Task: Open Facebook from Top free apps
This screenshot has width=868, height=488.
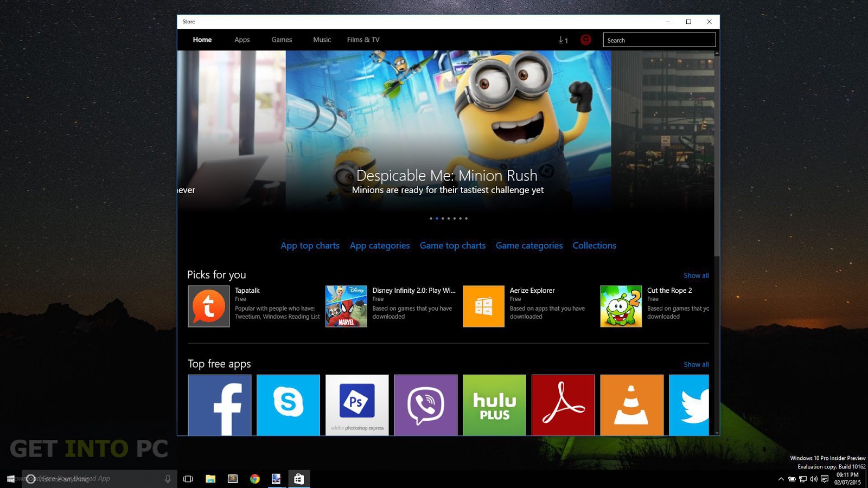Action: 219,404
